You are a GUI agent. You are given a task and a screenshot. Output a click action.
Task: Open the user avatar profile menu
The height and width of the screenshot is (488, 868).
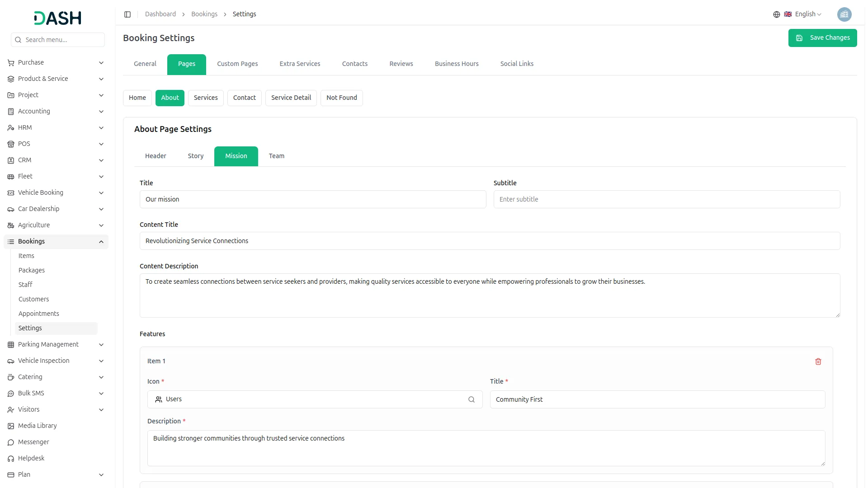(844, 14)
